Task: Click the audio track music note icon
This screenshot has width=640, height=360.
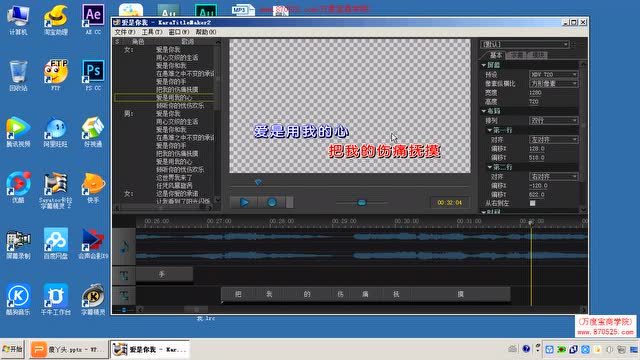Action: [x=124, y=247]
